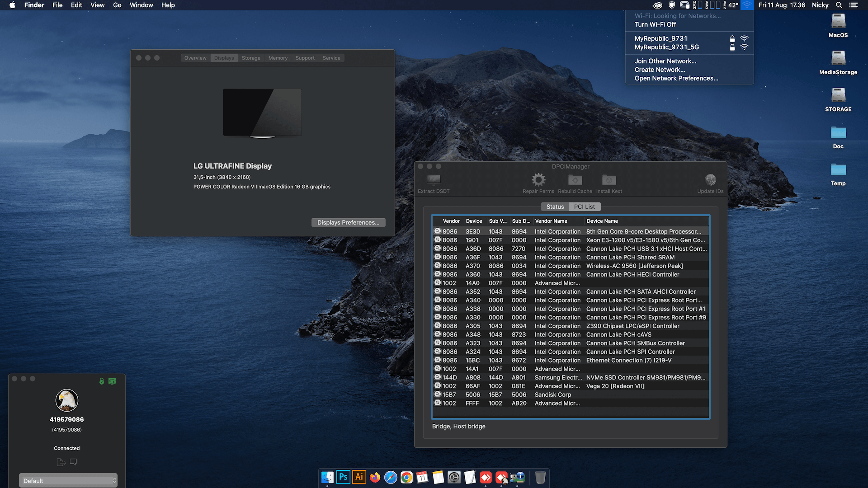Click the shield icon in the menu bar

[x=672, y=5]
